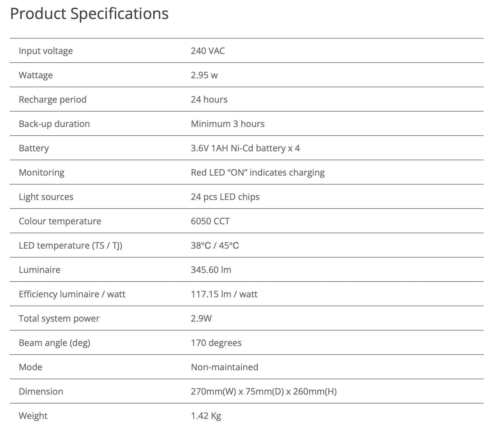This screenshot has width=504, height=432.
Task: Select the Monitoring row label
Action: (x=42, y=172)
